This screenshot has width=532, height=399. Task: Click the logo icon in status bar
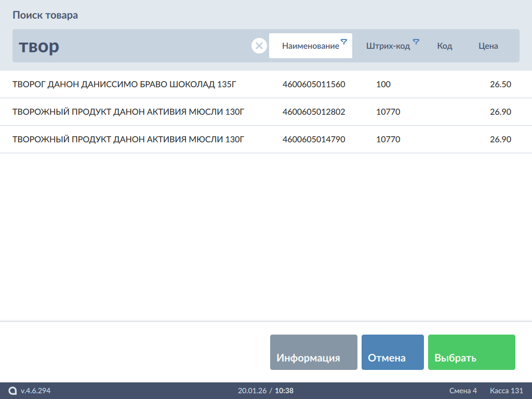click(x=12, y=391)
